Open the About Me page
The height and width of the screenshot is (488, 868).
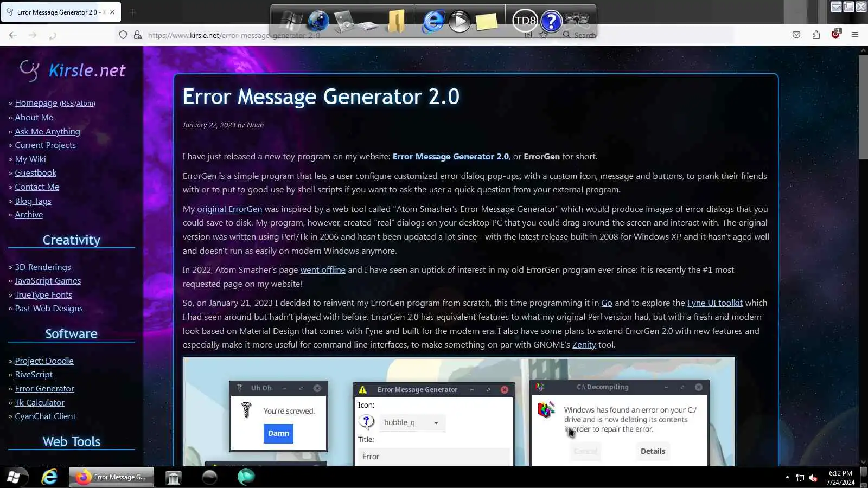tap(34, 117)
